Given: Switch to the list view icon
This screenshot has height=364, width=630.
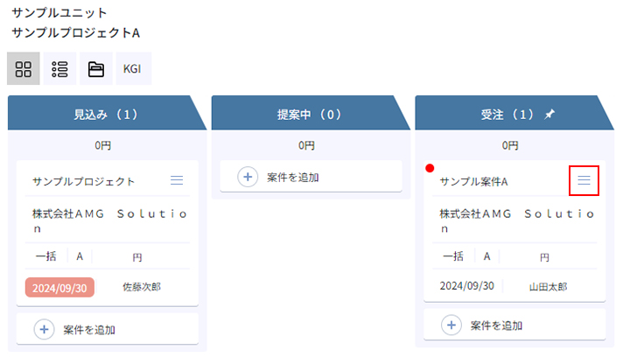Looking at the screenshot, I should 59,69.
